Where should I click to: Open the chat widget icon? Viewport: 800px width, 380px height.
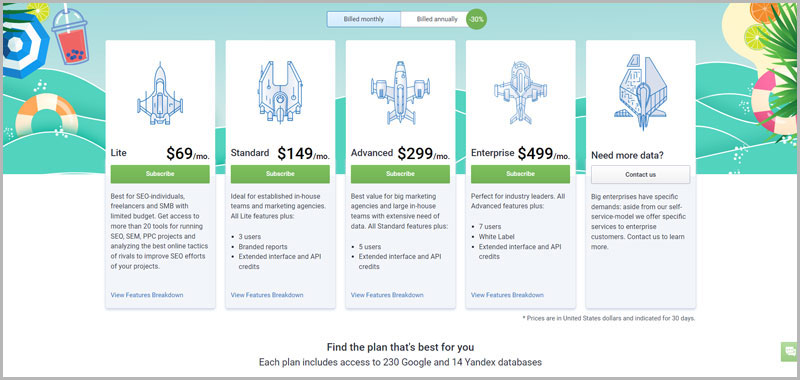790,351
